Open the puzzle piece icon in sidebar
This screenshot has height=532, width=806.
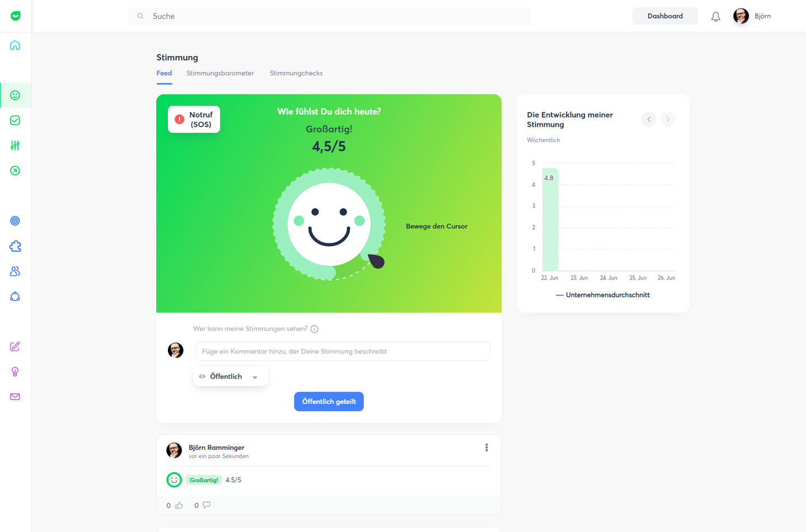pyautogui.click(x=15, y=246)
